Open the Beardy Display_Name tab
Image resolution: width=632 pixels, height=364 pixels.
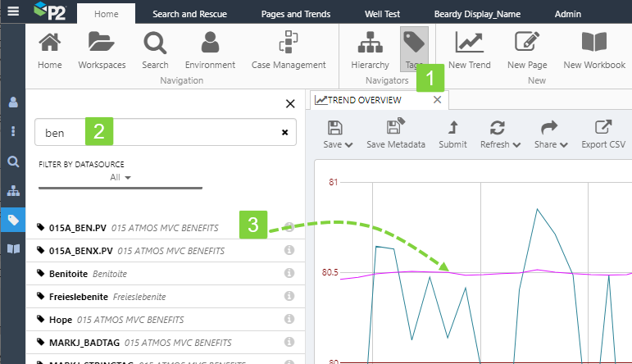coord(477,14)
